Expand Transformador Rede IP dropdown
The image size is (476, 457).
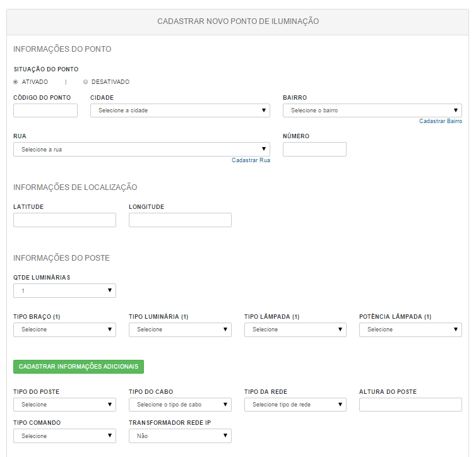click(180, 436)
